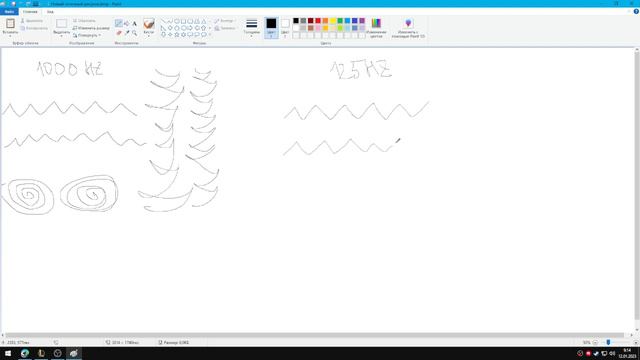Image resolution: width=640 pixels, height=360 pixels.
Task: Select the Five-point star shape
Action: pos(177,35)
